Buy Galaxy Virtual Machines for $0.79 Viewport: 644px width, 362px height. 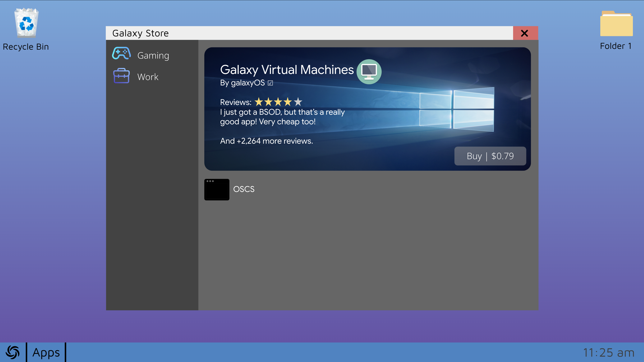pos(490,156)
